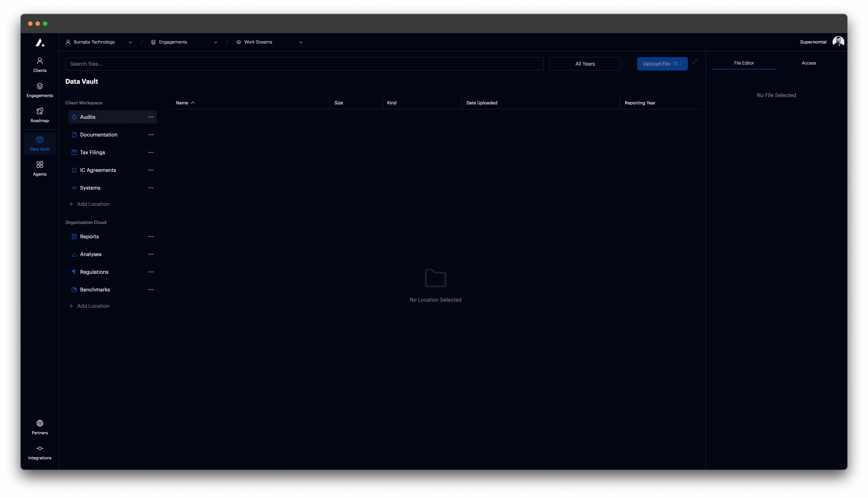Add a new location under Organization Cloud
This screenshot has width=868, height=497.
(90, 305)
